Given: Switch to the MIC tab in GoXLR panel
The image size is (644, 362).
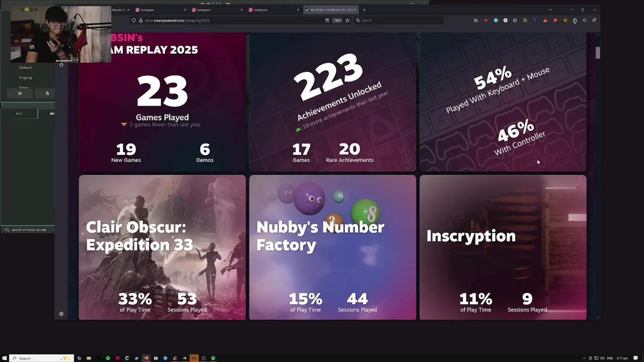Looking at the screenshot, I should [19, 114].
